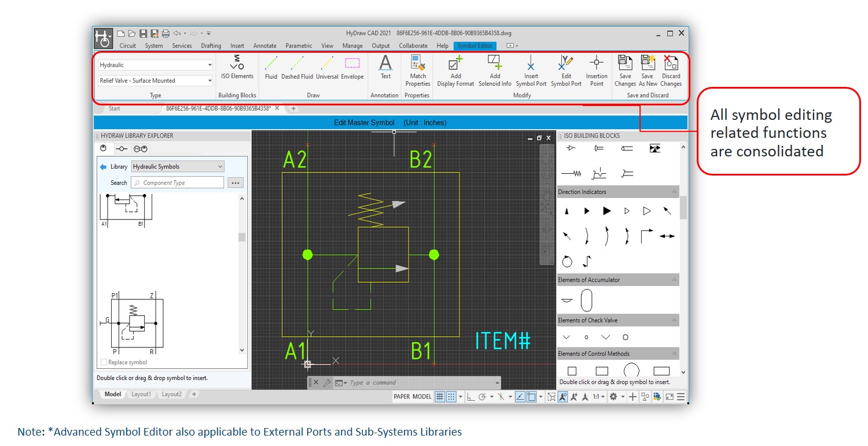868x446 pixels.
Task: Open a new drawing tab with plus
Action: (x=293, y=108)
